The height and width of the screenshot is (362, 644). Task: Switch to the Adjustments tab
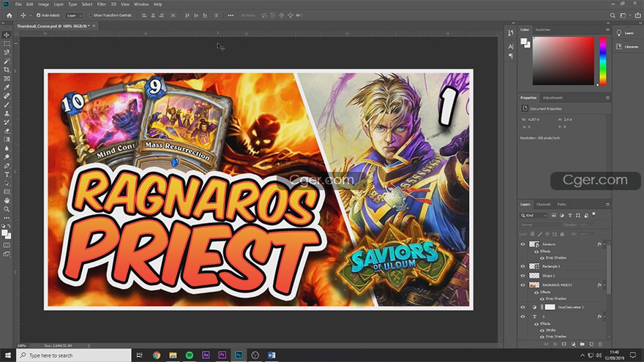click(x=553, y=98)
